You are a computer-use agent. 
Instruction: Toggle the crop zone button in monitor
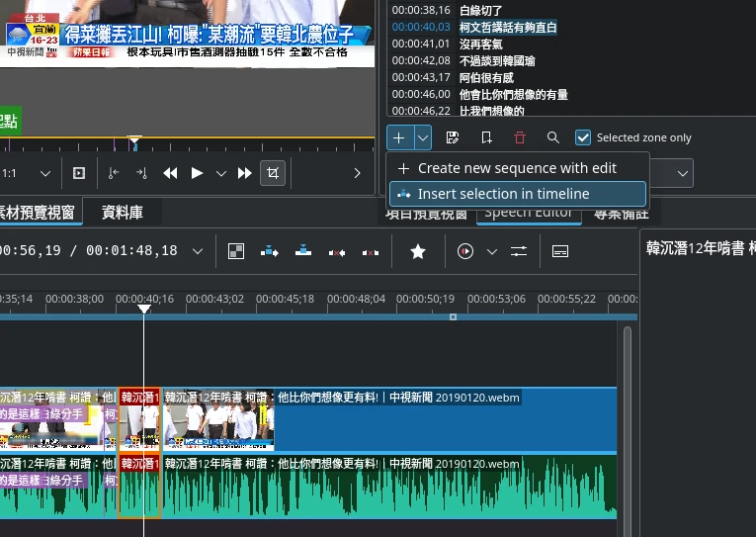[x=274, y=173]
